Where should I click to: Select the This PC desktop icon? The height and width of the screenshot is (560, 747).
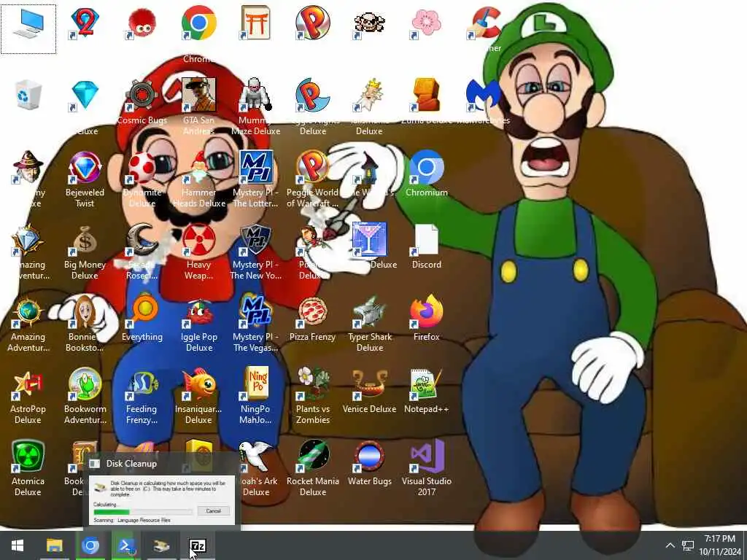click(x=28, y=25)
